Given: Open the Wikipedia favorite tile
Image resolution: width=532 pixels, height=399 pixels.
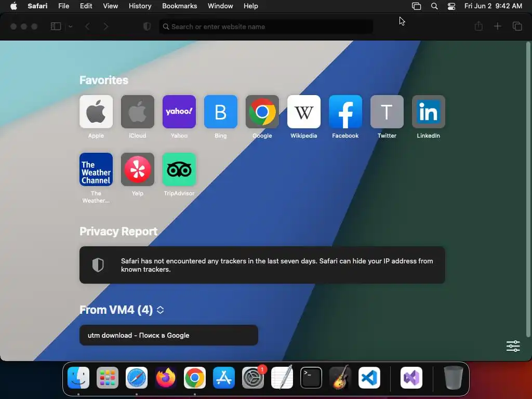Looking at the screenshot, I should tap(303, 112).
